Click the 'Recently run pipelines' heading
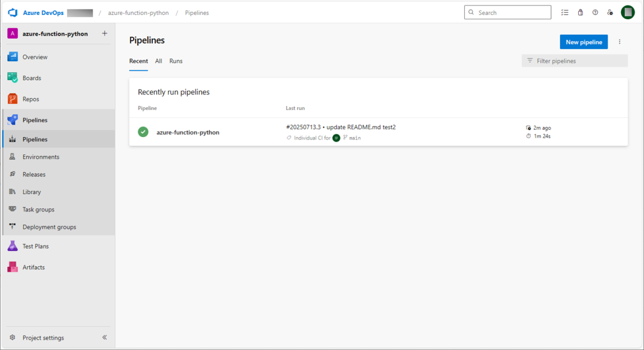The height and width of the screenshot is (350, 644). click(173, 92)
